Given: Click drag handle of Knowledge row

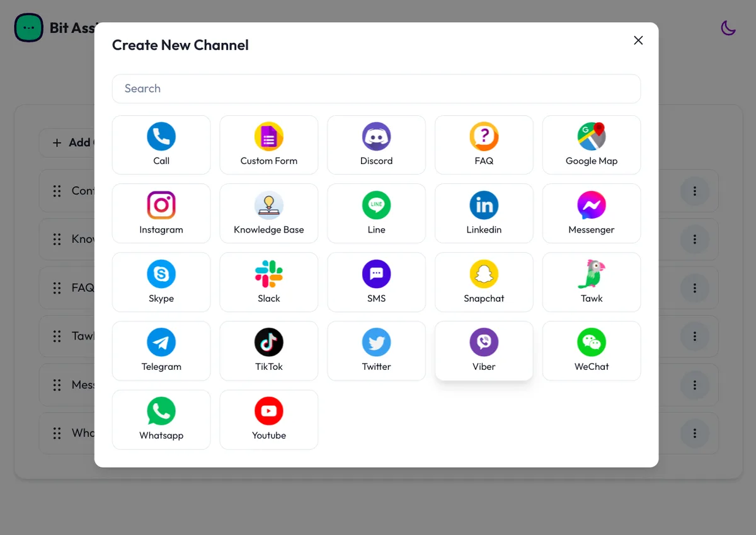Looking at the screenshot, I should pyautogui.click(x=57, y=239).
